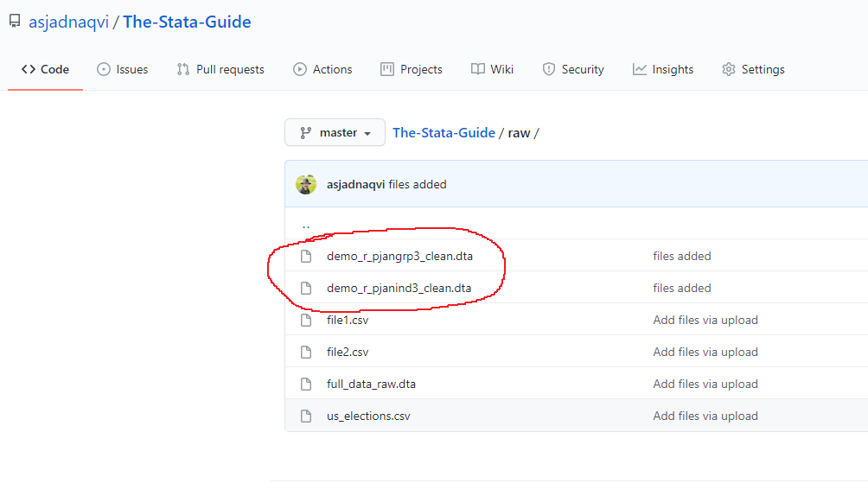
Task: Click the file icon beside demo_r_pjanind3_clean.dta
Action: pyautogui.click(x=306, y=289)
